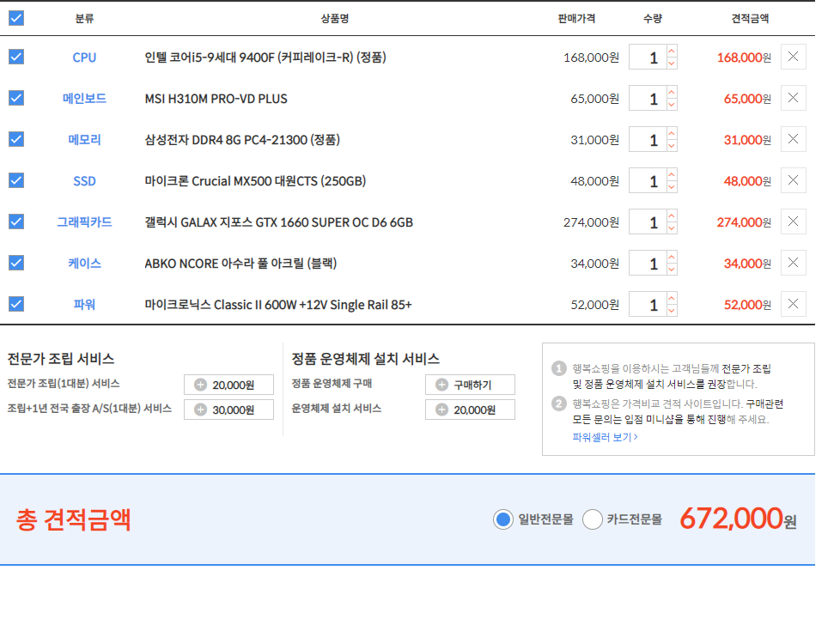The width and height of the screenshot is (840, 619).
Task: Remove the 그래픽카드 row with its X icon
Action: pyautogui.click(x=794, y=222)
